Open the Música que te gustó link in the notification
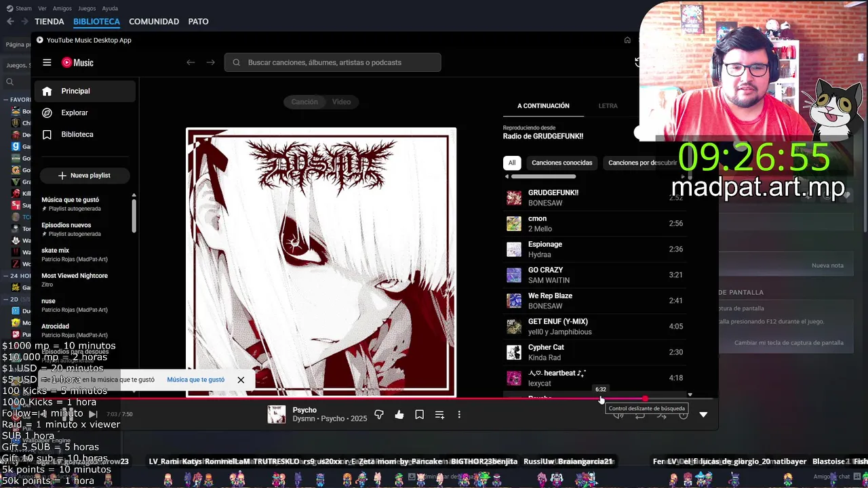Viewport: 868px width, 488px height. [196, 380]
